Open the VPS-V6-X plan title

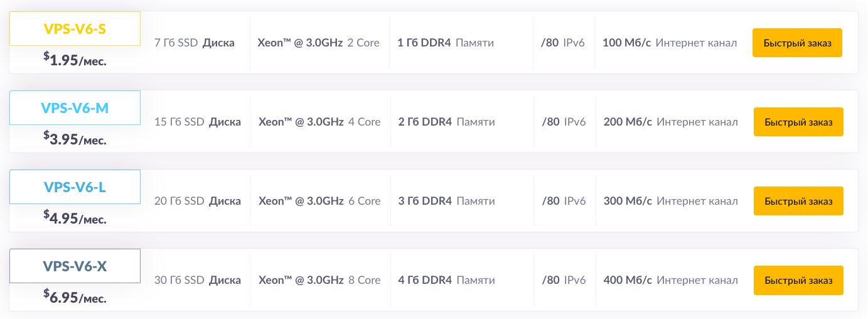tap(75, 266)
